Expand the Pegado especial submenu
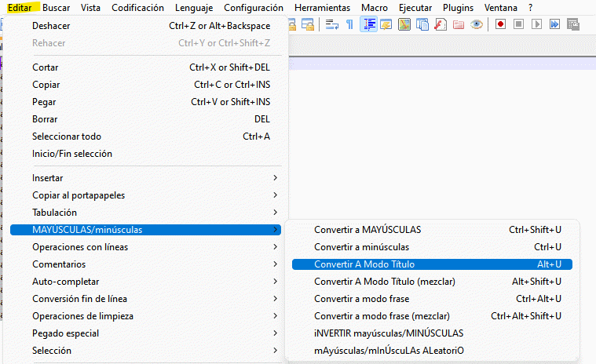596x364 pixels. click(145, 333)
